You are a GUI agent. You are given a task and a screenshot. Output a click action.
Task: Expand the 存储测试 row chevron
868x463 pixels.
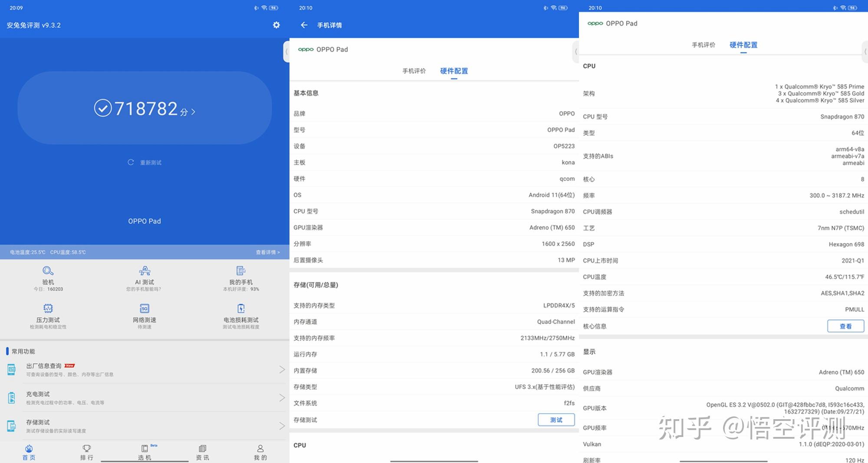pos(282,426)
